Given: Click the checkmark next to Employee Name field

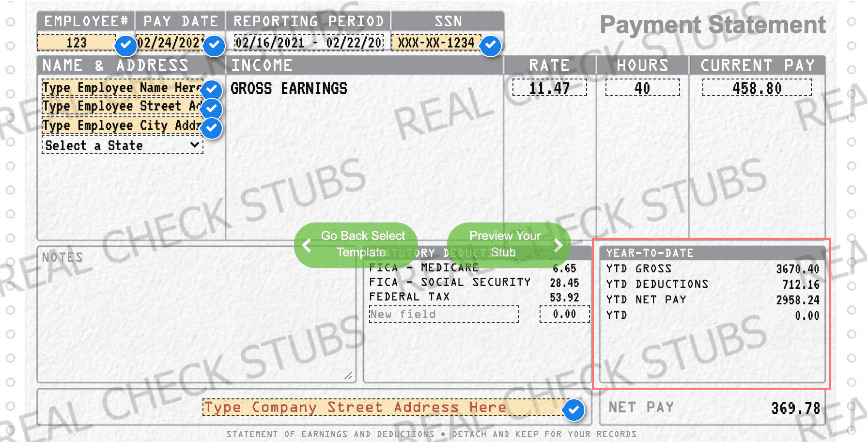Looking at the screenshot, I should [211, 89].
